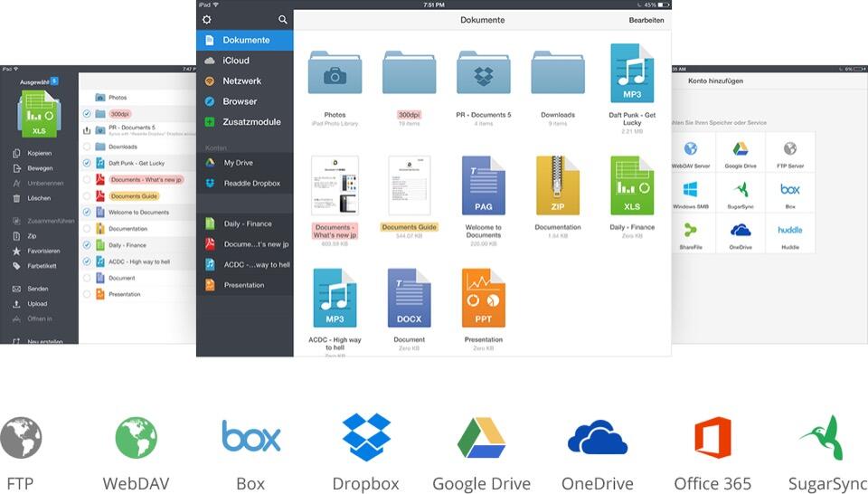This screenshot has width=868, height=494.
Task: Open recent Docume...t's new jp in sidebar
Action: (245, 244)
